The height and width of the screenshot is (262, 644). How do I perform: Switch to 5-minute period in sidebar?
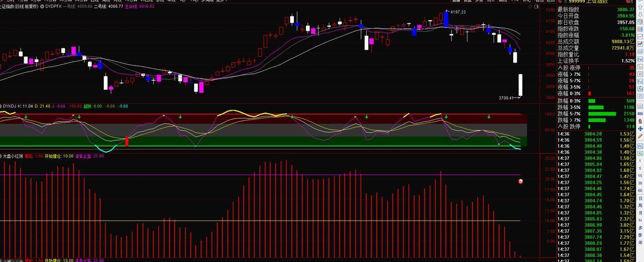pyautogui.click(x=640, y=168)
